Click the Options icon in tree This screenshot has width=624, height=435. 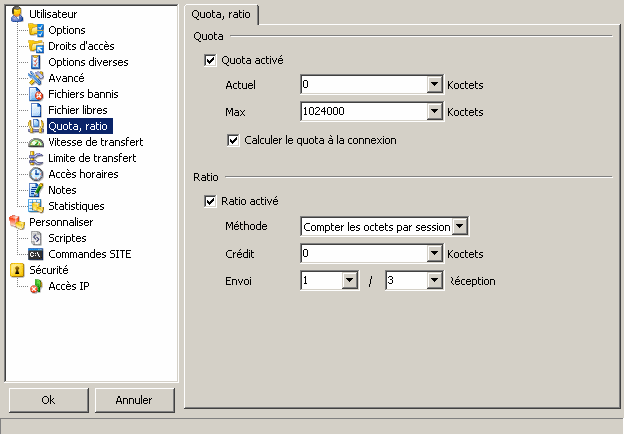36,30
